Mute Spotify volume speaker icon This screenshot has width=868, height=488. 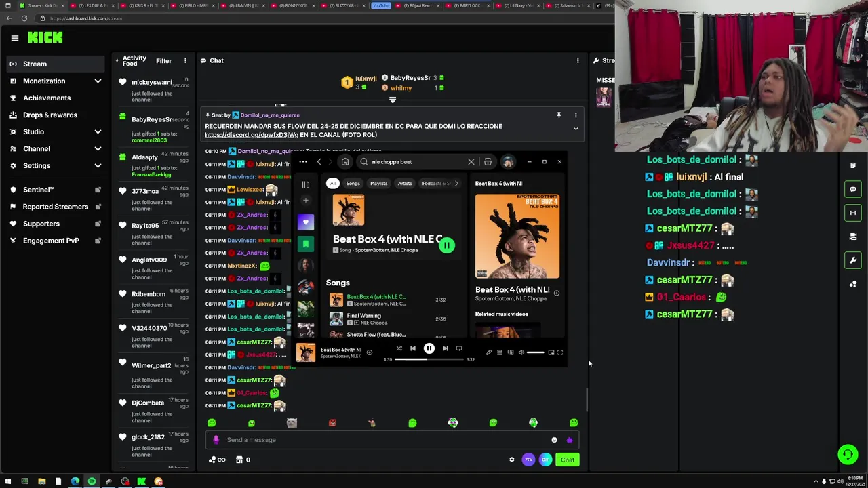click(521, 352)
